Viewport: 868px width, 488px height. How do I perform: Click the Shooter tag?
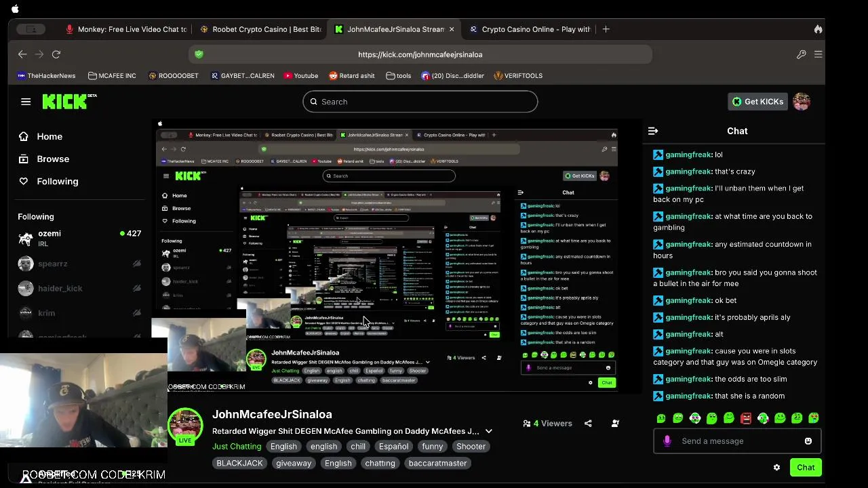(x=471, y=447)
